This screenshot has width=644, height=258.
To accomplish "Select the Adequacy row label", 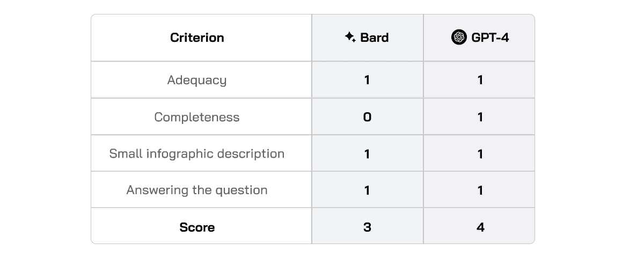I will tap(197, 80).
